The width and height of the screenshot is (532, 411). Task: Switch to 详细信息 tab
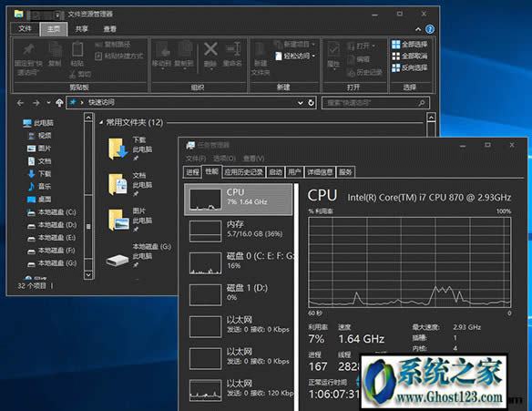pos(320,172)
